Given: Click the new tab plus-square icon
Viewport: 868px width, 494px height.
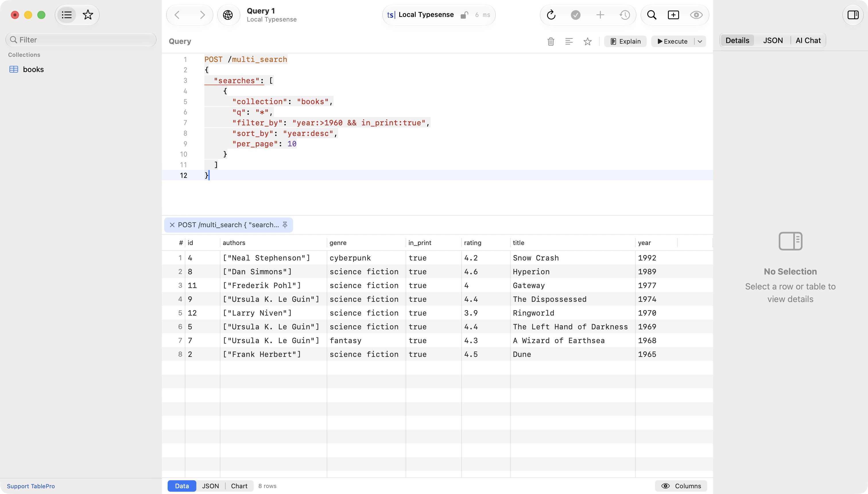Looking at the screenshot, I should [673, 15].
